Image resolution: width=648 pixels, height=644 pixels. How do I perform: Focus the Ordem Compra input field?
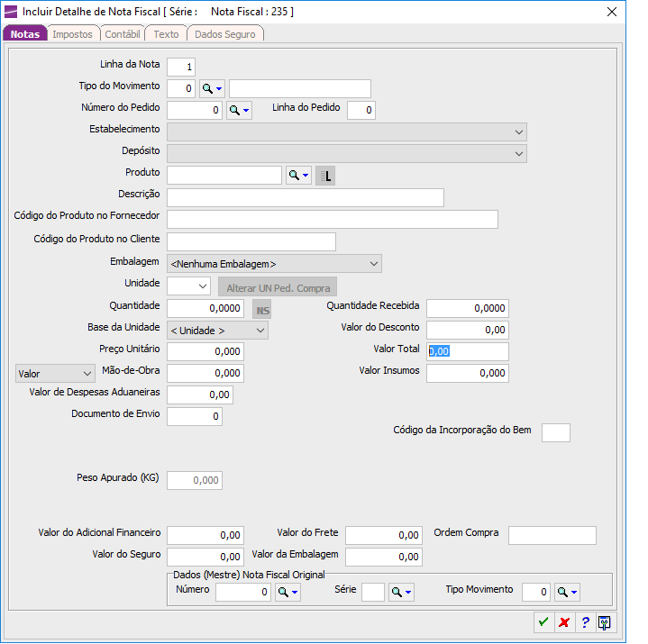click(552, 536)
